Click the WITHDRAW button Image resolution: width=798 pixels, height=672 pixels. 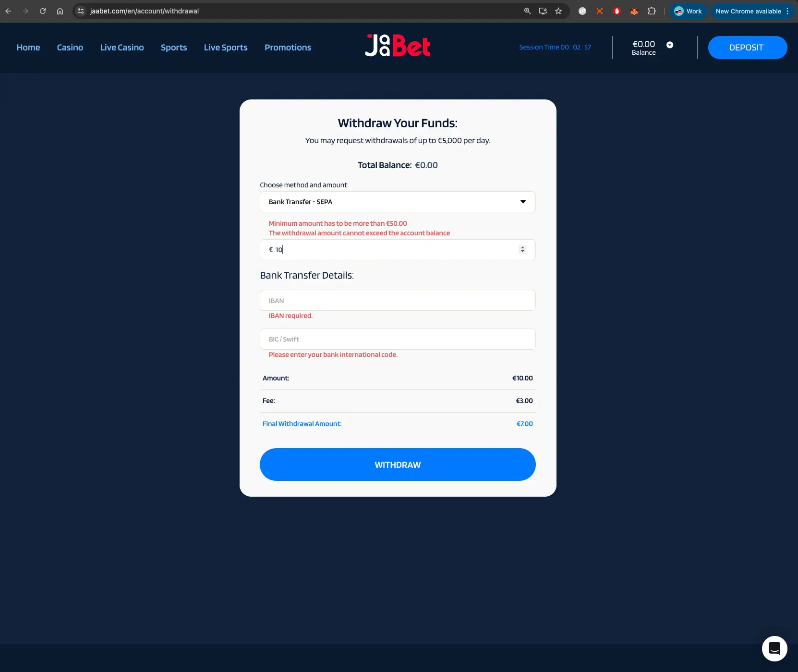click(x=398, y=464)
